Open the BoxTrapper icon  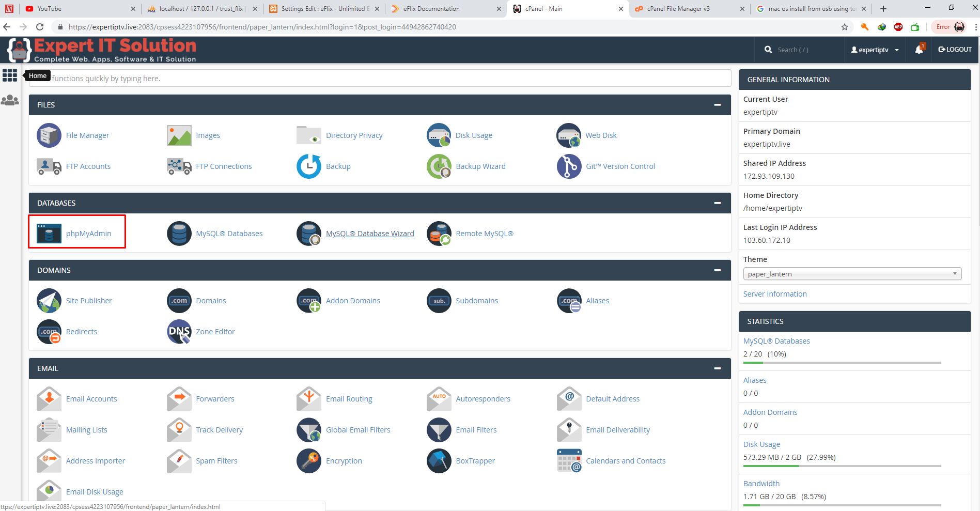pos(439,461)
